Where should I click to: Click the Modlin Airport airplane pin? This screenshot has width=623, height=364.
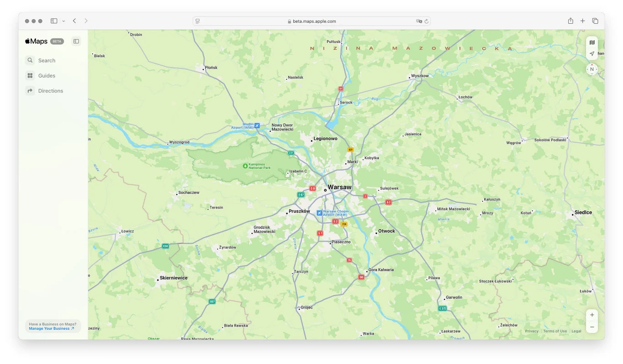(x=257, y=125)
